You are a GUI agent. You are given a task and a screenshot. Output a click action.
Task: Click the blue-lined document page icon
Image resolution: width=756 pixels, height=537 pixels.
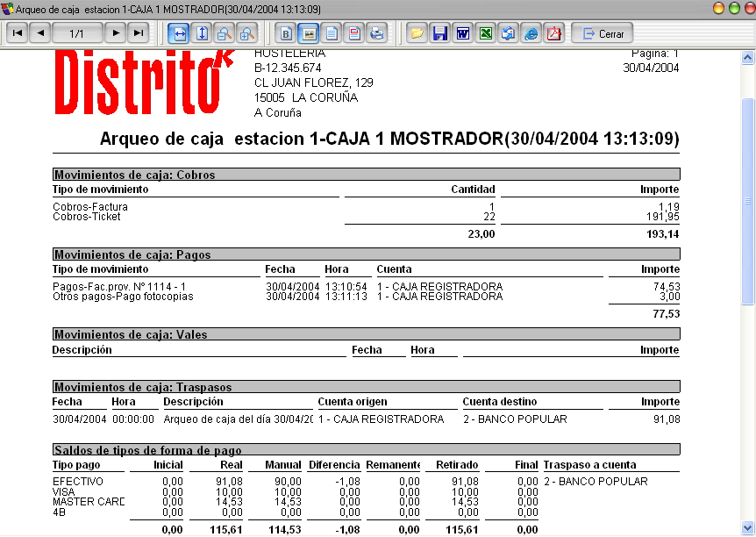tap(332, 33)
